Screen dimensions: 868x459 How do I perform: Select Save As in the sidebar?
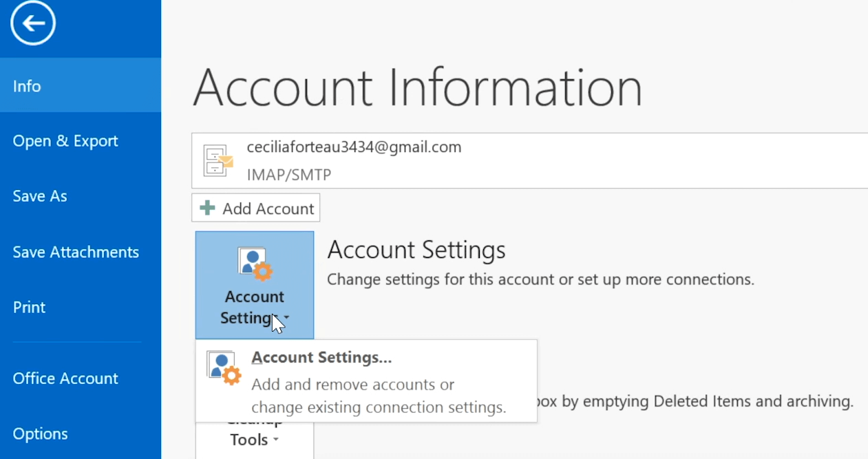(x=81, y=196)
